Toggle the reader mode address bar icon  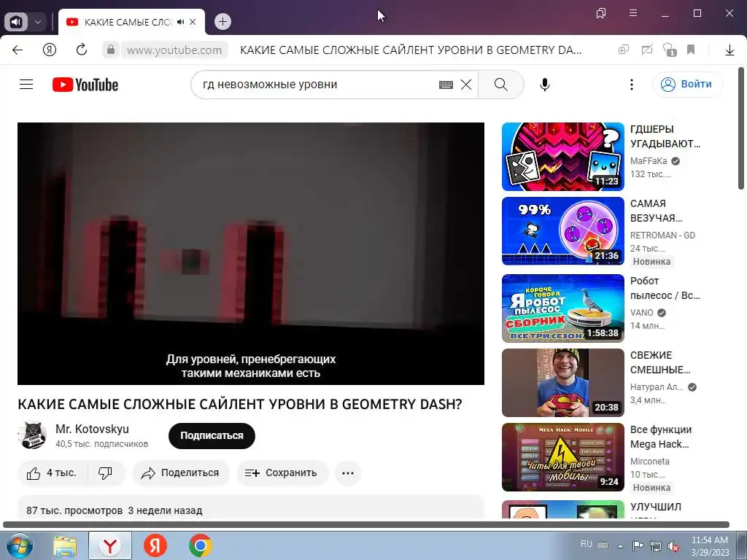tap(646, 50)
